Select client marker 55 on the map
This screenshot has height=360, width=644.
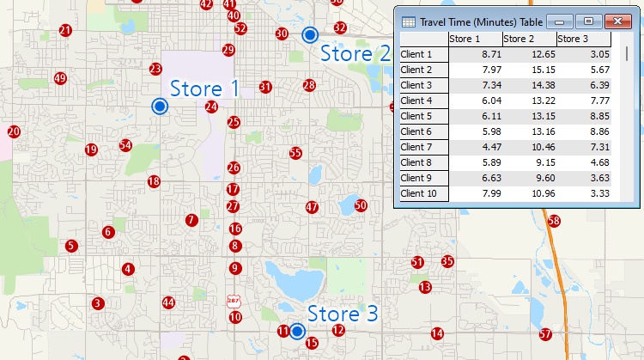tap(295, 153)
